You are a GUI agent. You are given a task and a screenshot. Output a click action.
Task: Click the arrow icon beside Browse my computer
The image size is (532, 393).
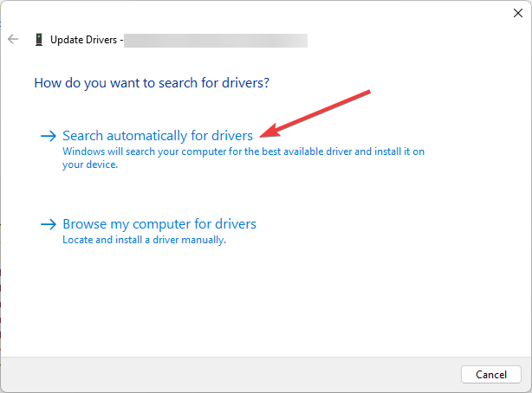click(x=49, y=224)
